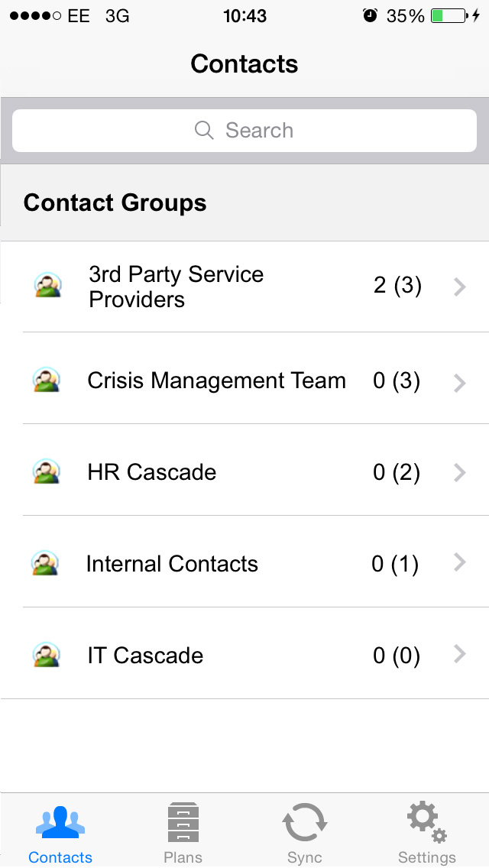Expand the 3rd Party Service Providers chevron
The image size is (489, 868).
pos(459,287)
